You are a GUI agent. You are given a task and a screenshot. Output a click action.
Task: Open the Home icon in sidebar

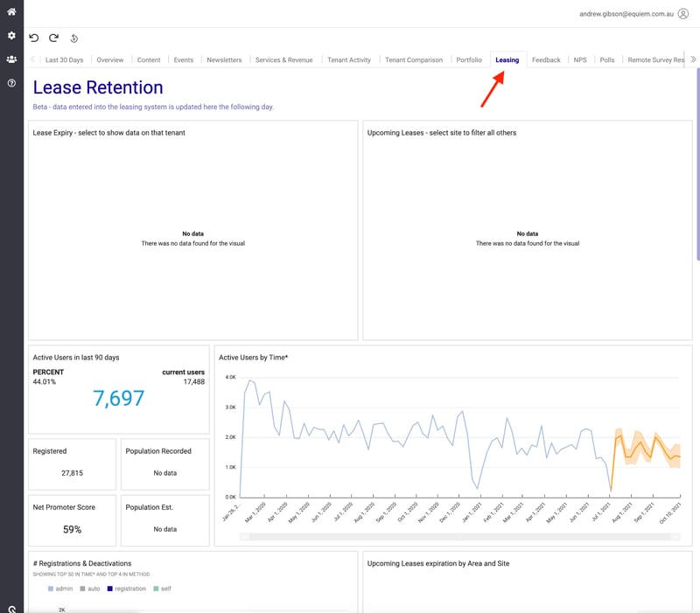coord(11,11)
